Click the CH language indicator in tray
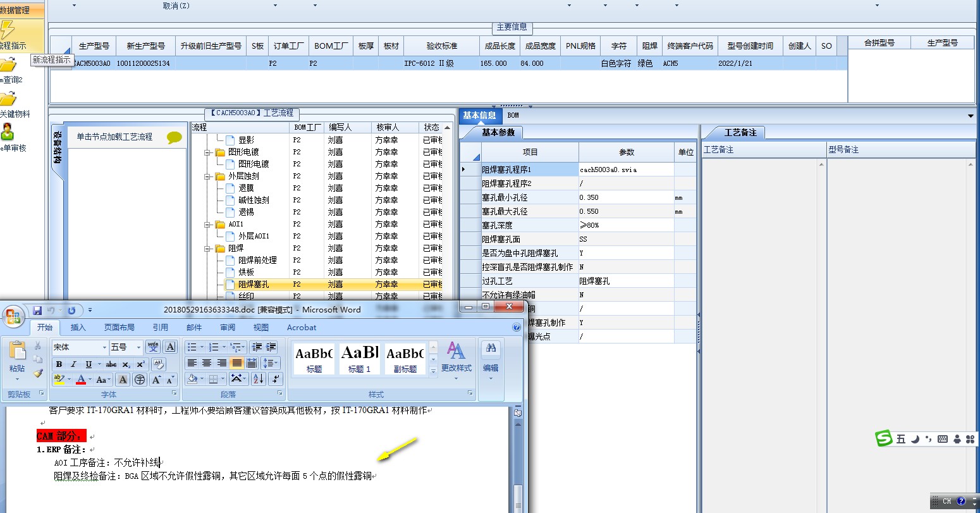The image size is (980, 513). point(947,501)
